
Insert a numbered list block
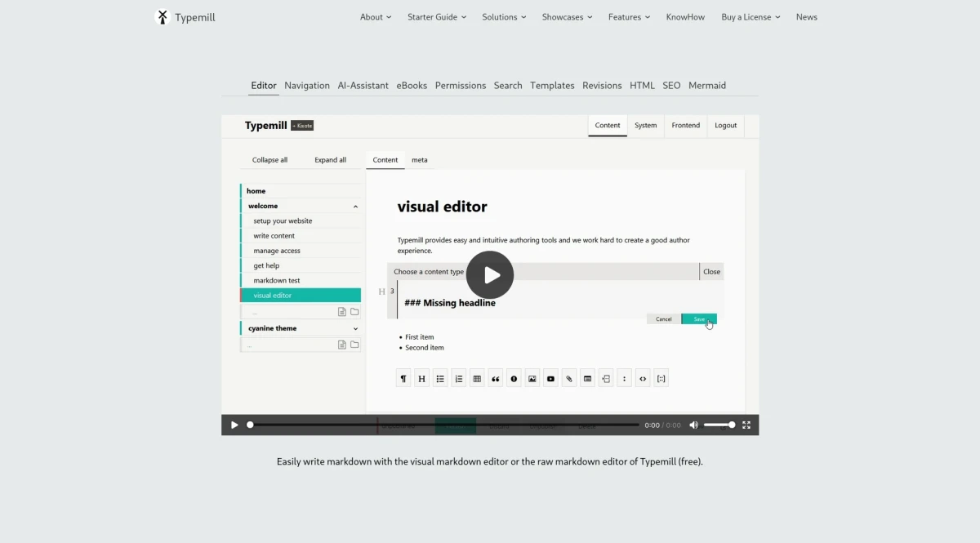click(x=458, y=378)
